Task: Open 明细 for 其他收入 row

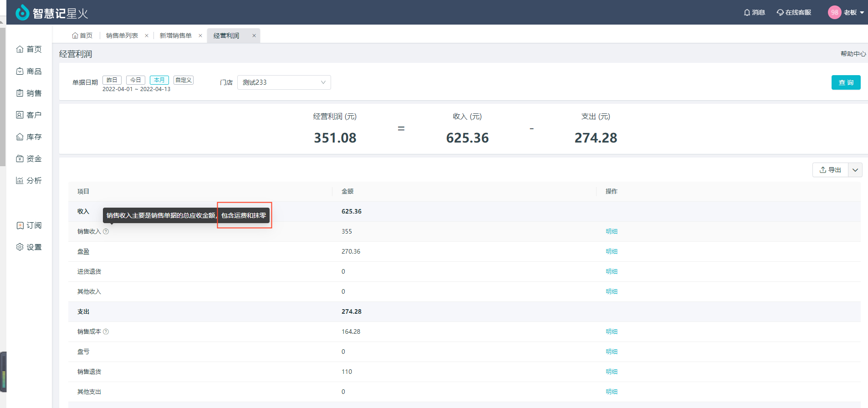Action: click(612, 291)
